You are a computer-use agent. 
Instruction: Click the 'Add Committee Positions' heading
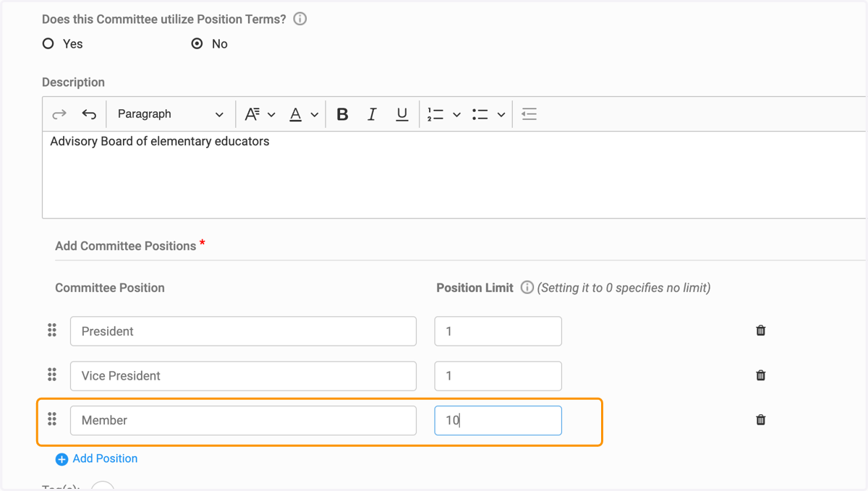click(126, 246)
